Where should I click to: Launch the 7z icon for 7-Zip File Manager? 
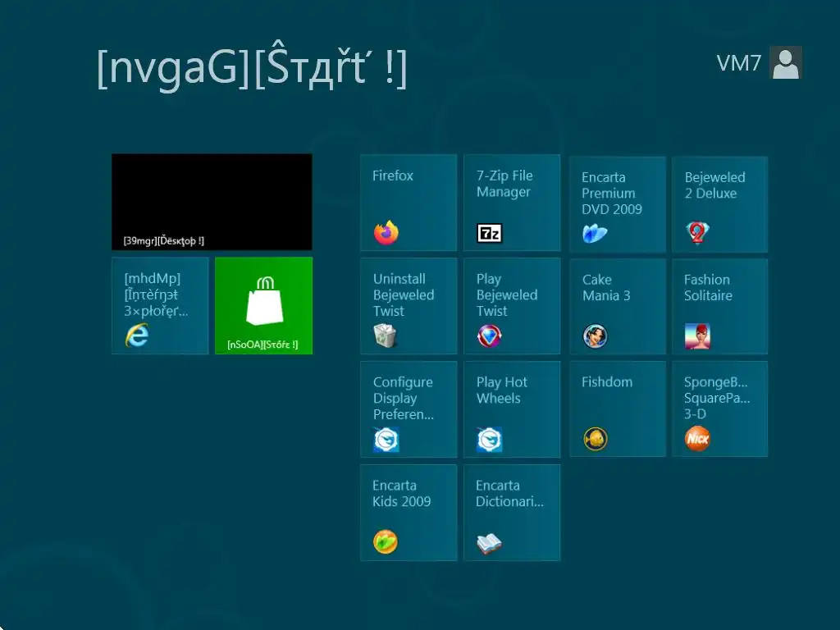click(x=490, y=233)
